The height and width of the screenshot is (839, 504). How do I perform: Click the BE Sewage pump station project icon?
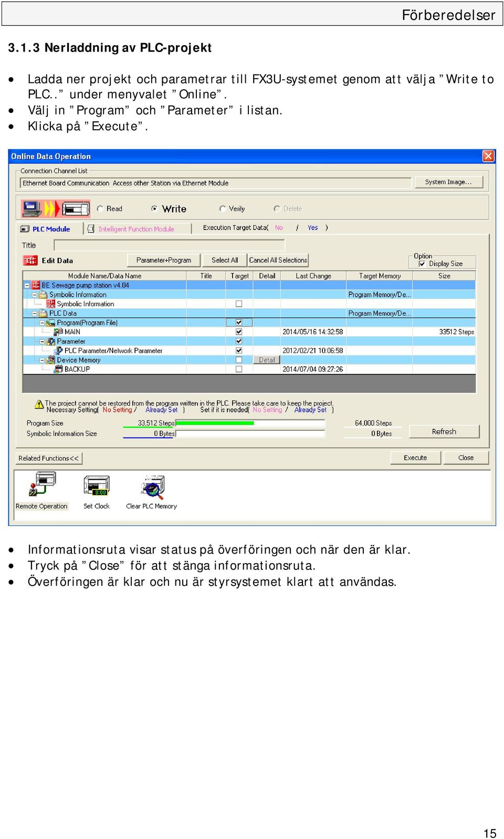[x=36, y=285]
